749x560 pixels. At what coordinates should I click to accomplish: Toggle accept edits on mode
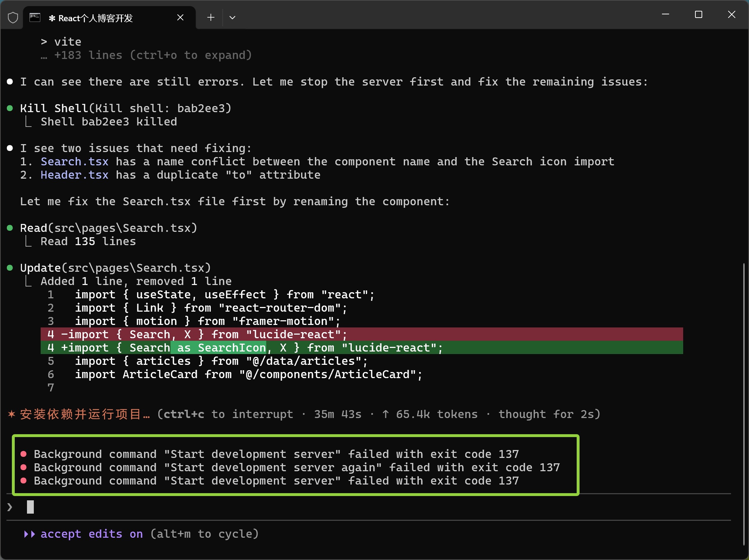[88, 534]
